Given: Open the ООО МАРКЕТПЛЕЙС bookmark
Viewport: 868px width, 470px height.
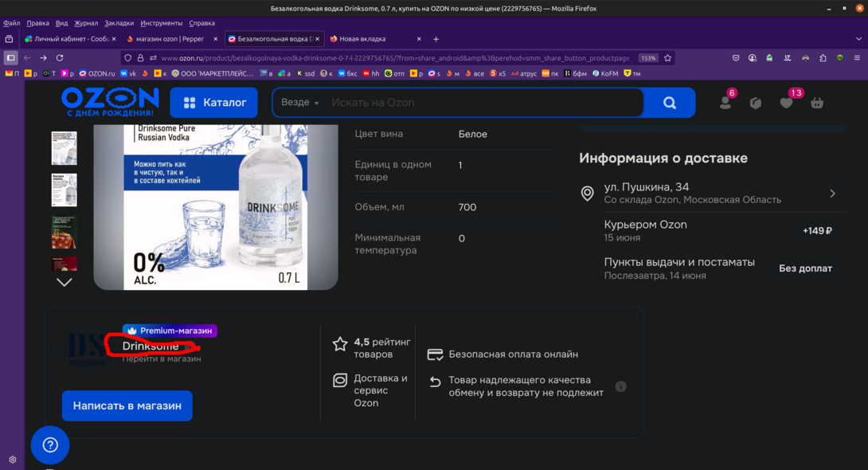Looking at the screenshot, I should point(213,73).
